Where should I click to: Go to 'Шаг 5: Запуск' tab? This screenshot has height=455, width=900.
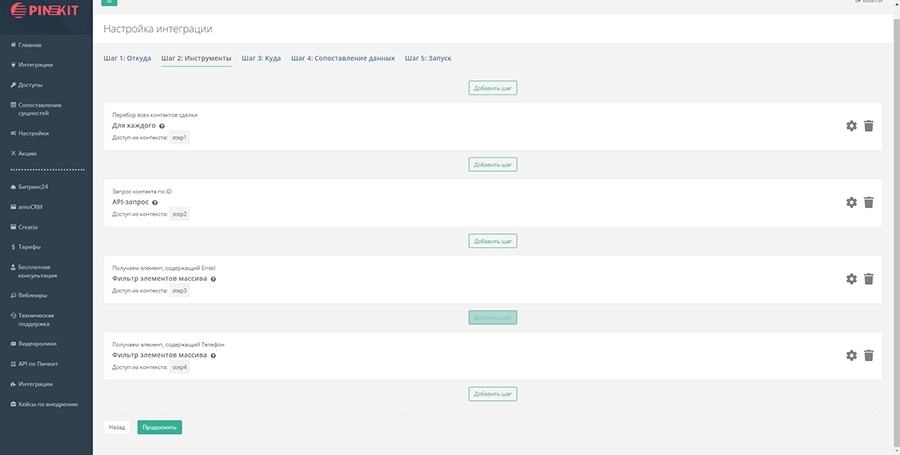pyautogui.click(x=428, y=58)
